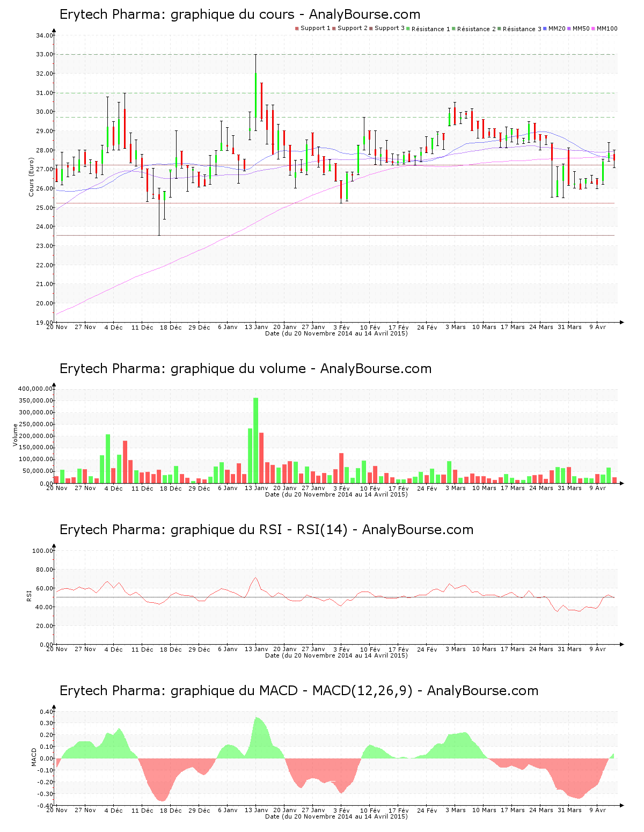
Task: Click the 250,000.00 volume axis value
Action: [35, 424]
